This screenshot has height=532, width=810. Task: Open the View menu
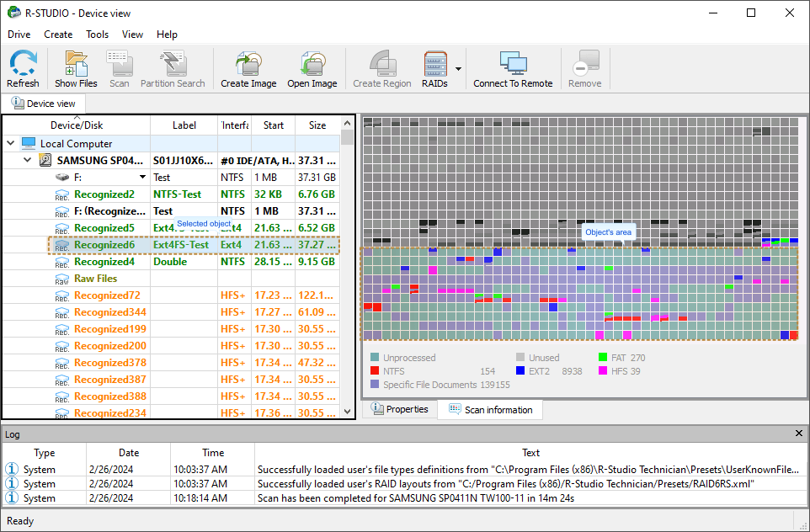point(132,35)
